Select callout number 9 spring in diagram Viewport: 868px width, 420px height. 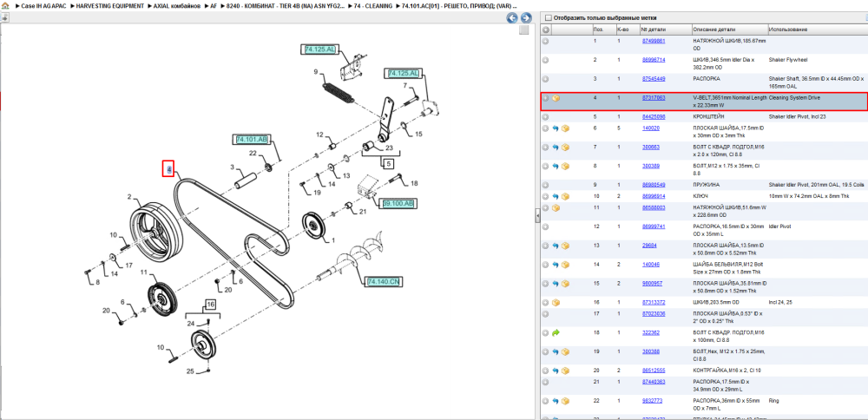[x=315, y=72]
